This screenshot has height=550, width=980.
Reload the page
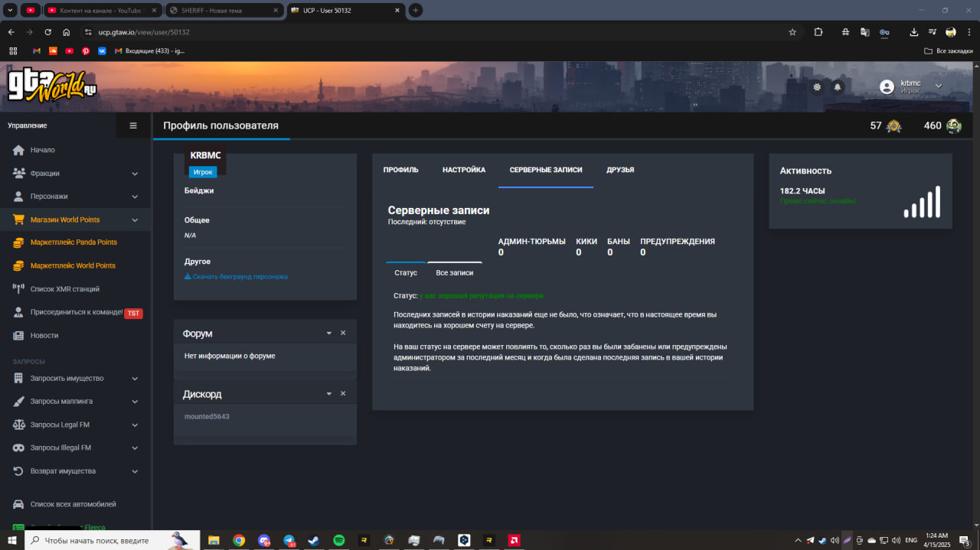click(x=48, y=32)
